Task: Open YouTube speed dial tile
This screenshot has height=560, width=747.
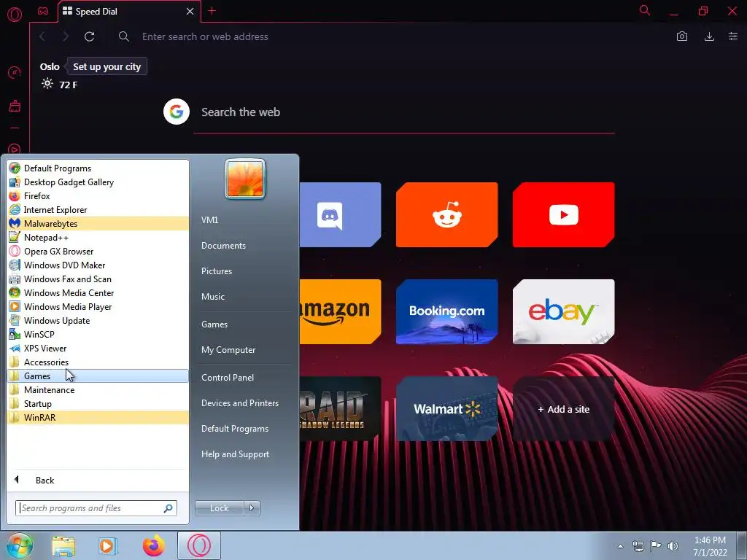Action: point(564,215)
